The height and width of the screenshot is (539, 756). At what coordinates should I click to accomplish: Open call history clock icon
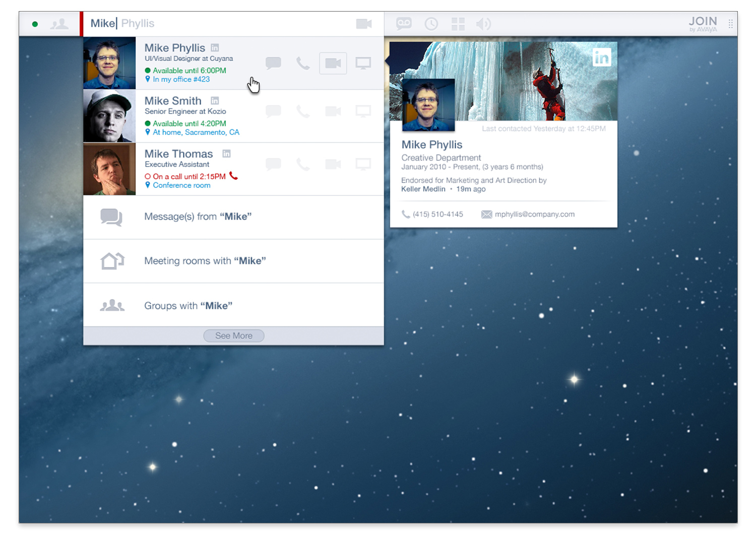pyautogui.click(x=431, y=24)
